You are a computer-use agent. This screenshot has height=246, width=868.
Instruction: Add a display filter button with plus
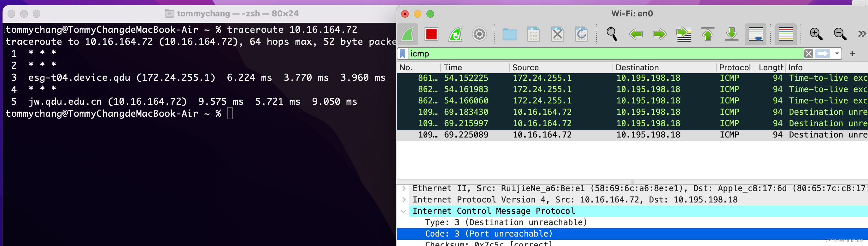(x=852, y=54)
